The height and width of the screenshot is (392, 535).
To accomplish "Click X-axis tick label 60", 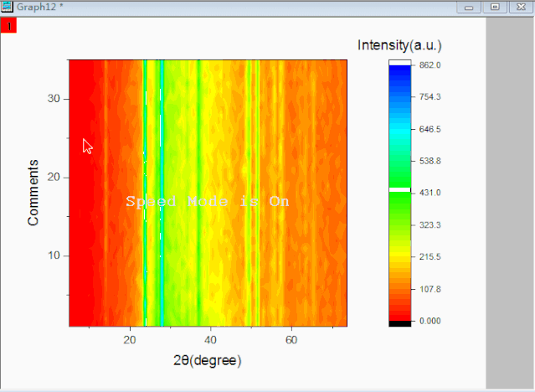I will [x=292, y=340].
